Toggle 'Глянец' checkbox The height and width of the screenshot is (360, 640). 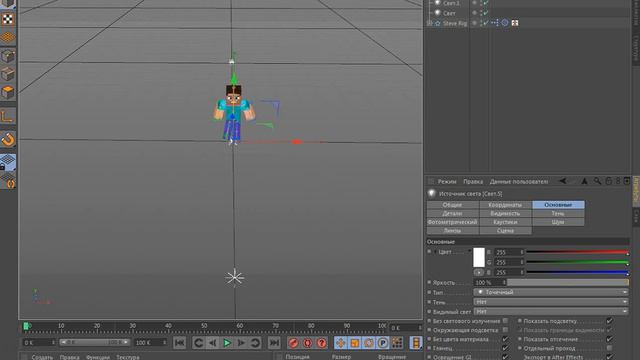click(x=505, y=348)
